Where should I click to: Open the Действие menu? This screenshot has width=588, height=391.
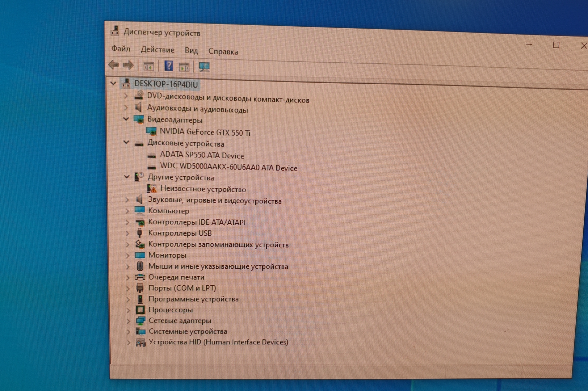(157, 50)
